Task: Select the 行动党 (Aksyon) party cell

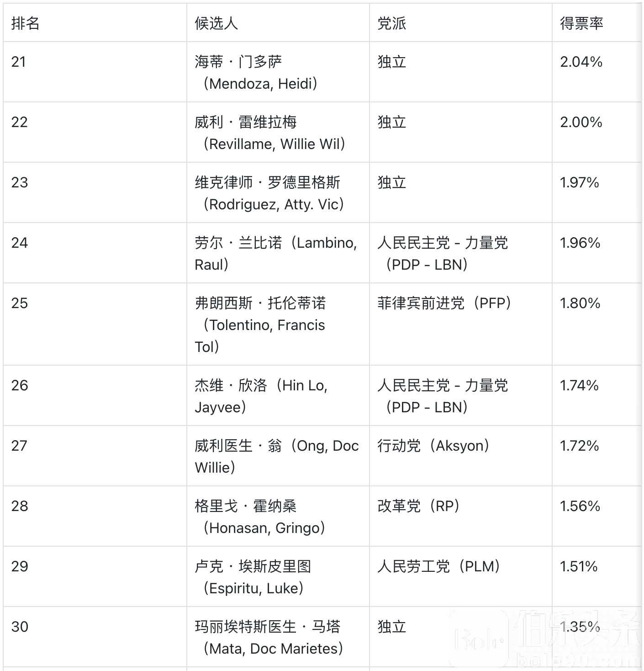Action: click(433, 446)
